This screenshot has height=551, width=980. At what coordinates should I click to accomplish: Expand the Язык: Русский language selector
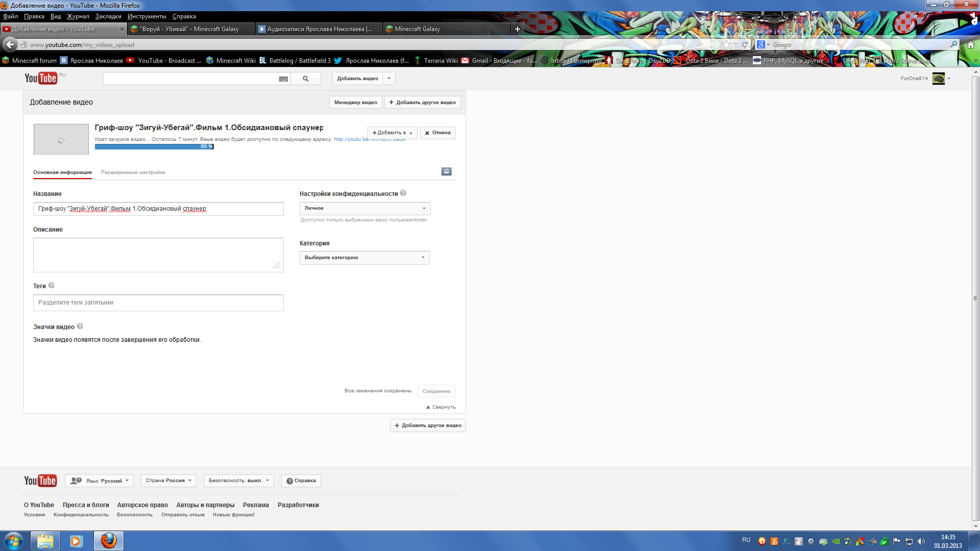100,481
